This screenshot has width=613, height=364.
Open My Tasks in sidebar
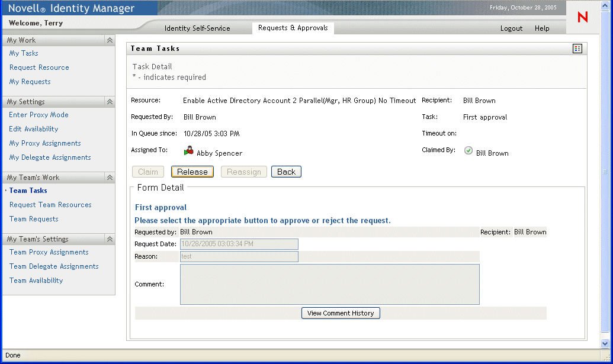[24, 53]
